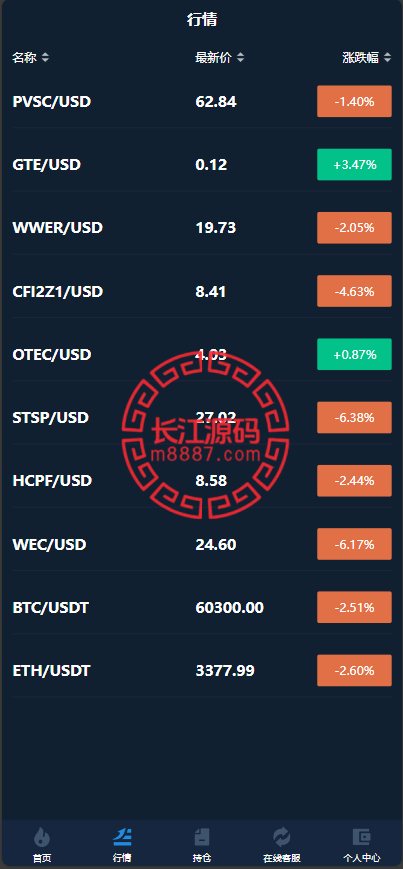Open 在线客服 customer service refresh icon

coord(282,836)
